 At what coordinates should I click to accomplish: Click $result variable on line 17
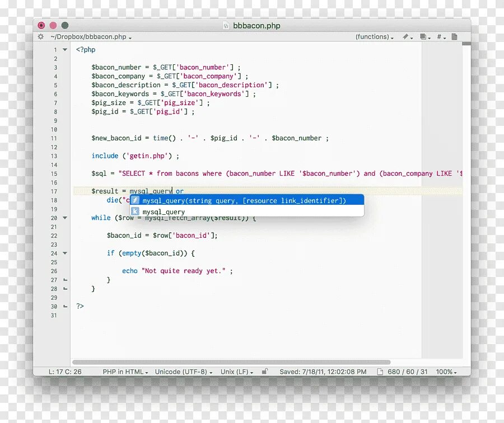(x=105, y=191)
